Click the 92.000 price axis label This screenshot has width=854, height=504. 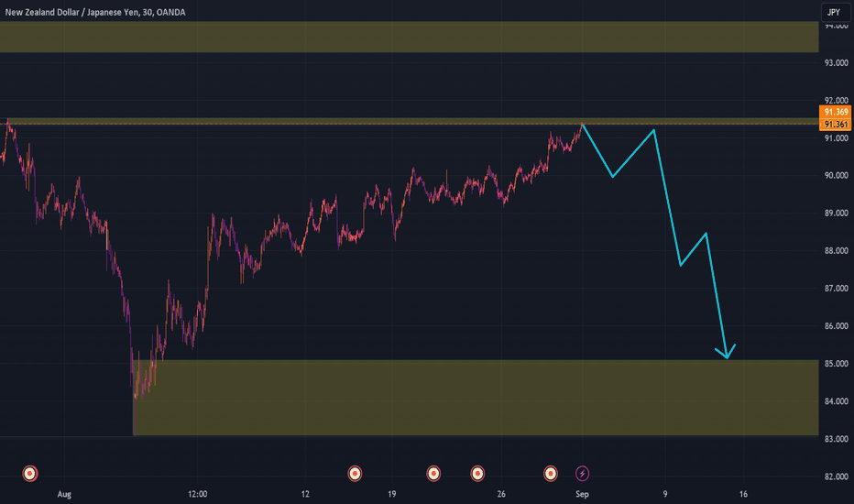(836, 100)
